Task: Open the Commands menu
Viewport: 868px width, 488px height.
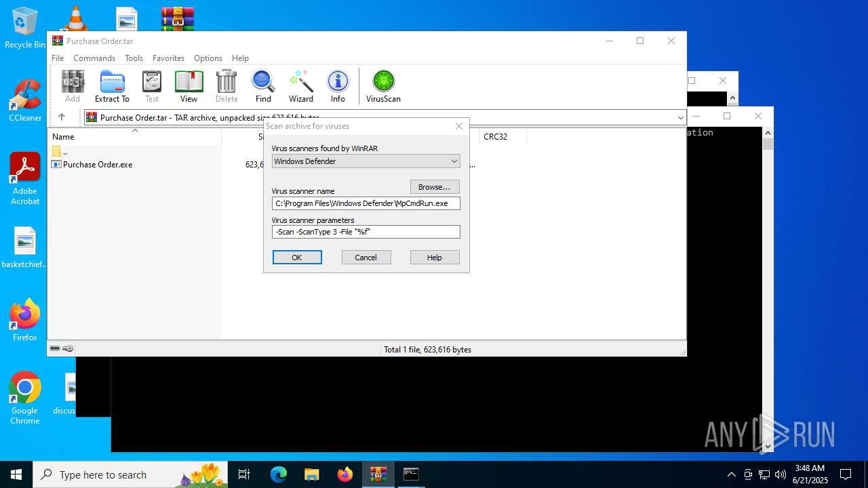Action: 94,58
